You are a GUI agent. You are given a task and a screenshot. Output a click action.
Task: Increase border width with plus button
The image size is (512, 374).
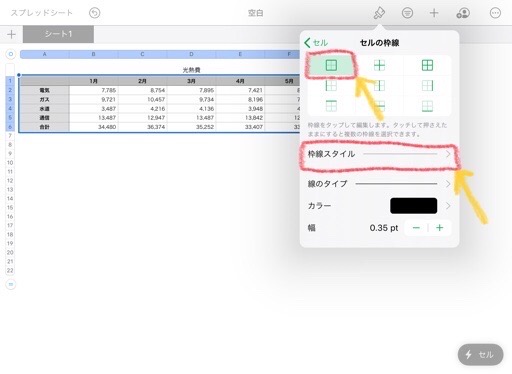[440, 228]
